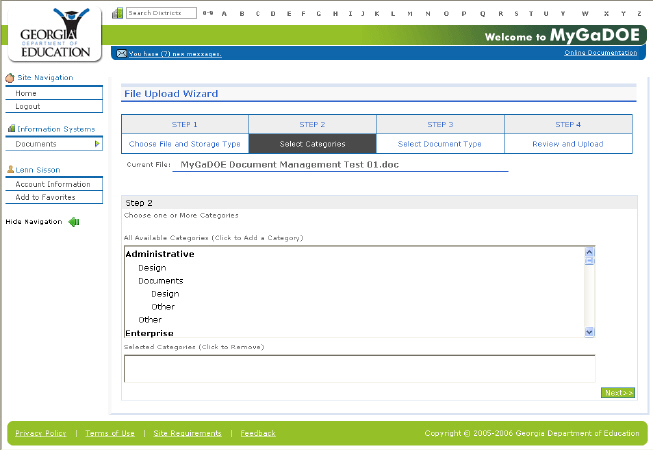Filter districts by letter S
Screen dimensions: 653x451
[x=516, y=13]
